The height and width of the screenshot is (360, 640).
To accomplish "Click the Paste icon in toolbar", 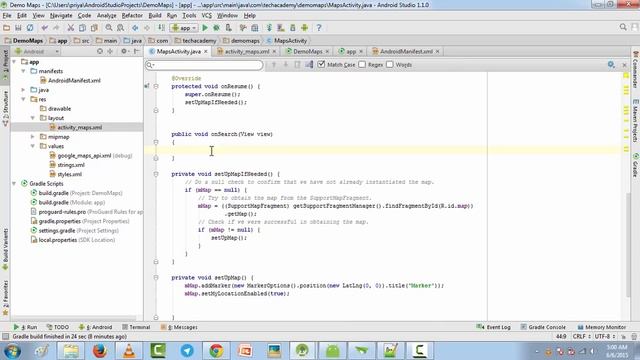I will [94, 28].
